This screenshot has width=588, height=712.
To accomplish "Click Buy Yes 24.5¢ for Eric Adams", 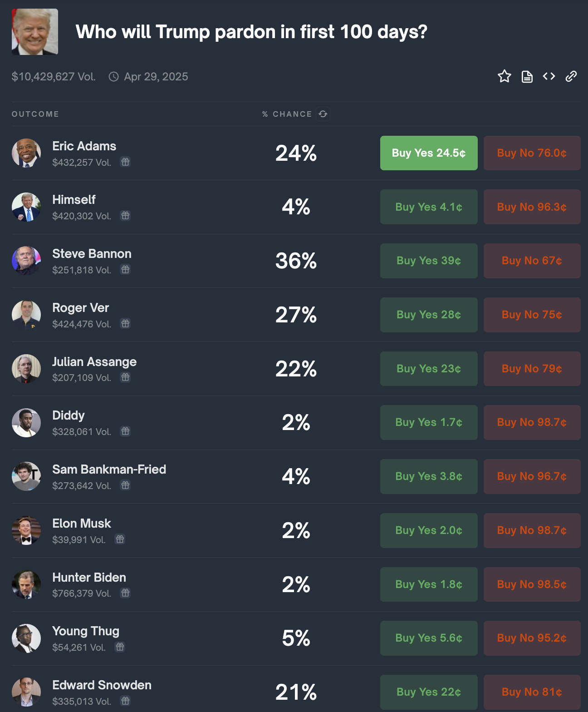I will pos(429,153).
